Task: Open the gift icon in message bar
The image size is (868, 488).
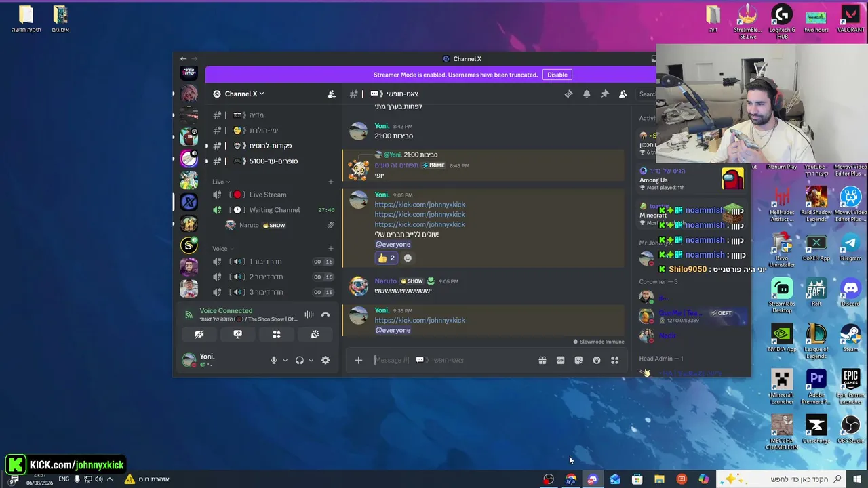Action: click(542, 360)
